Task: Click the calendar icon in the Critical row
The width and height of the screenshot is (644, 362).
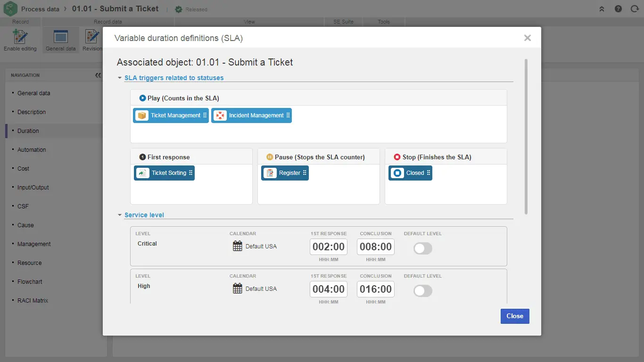Action: click(238, 246)
